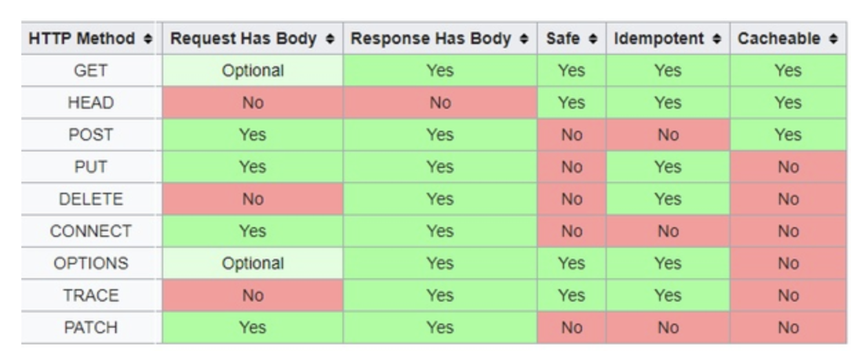Viewport: 868px width, 358px height.
Task: Click POST's green Cacheable Yes cell
Action: (x=788, y=135)
